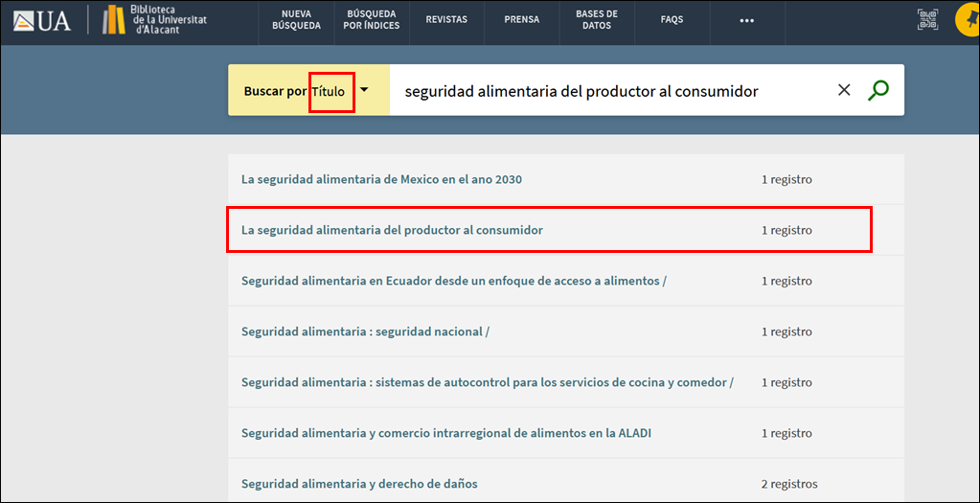
Task: Click the green magnifying glass search icon
Action: [877, 90]
